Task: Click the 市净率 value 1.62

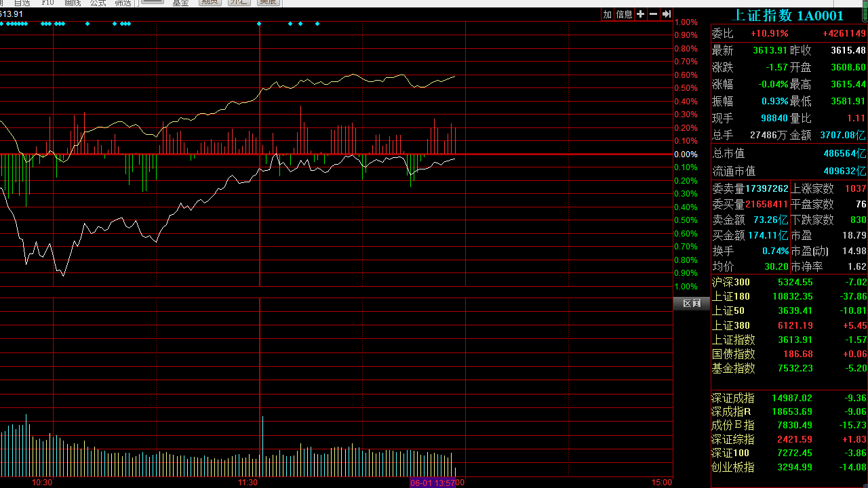Action: click(x=857, y=266)
